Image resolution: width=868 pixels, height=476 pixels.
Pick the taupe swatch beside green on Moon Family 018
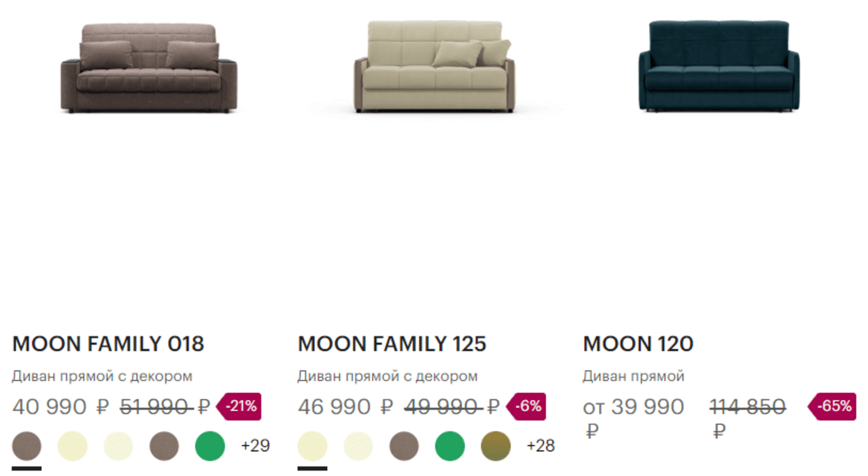coord(164,446)
